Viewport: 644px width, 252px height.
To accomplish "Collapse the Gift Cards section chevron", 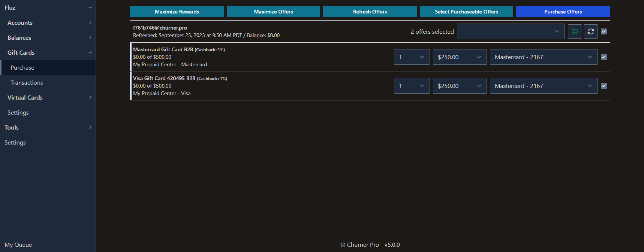I will [90, 53].
